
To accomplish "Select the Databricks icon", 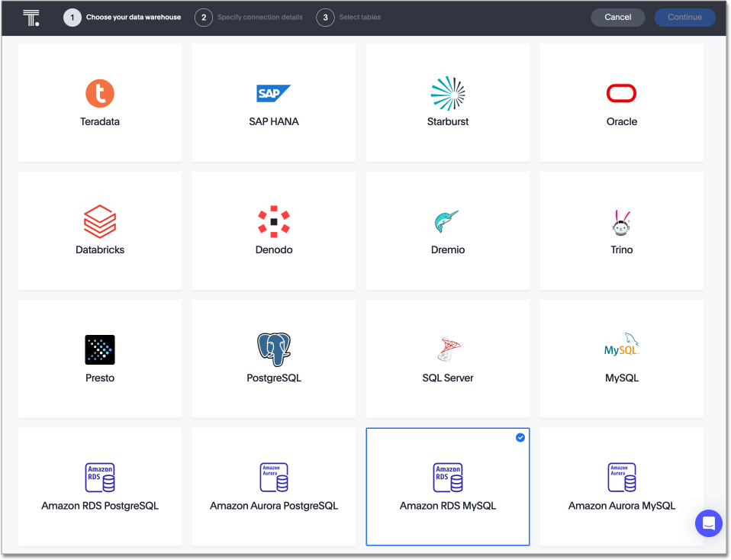I will [99, 221].
